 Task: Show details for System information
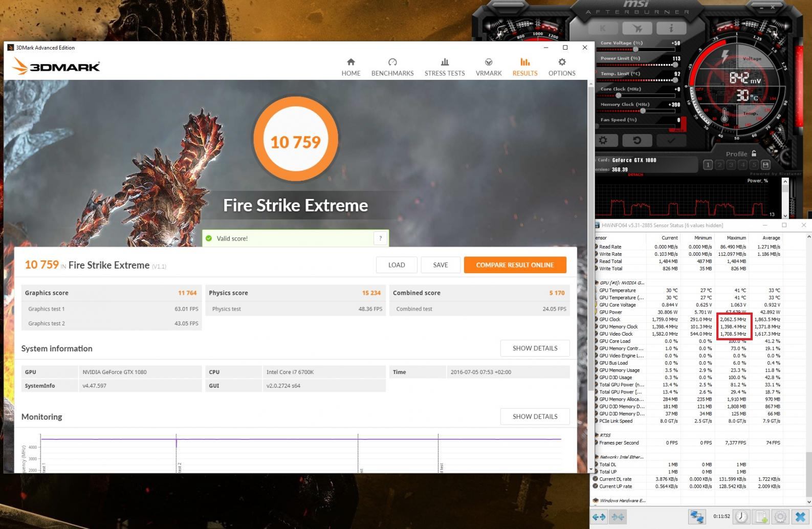point(535,348)
